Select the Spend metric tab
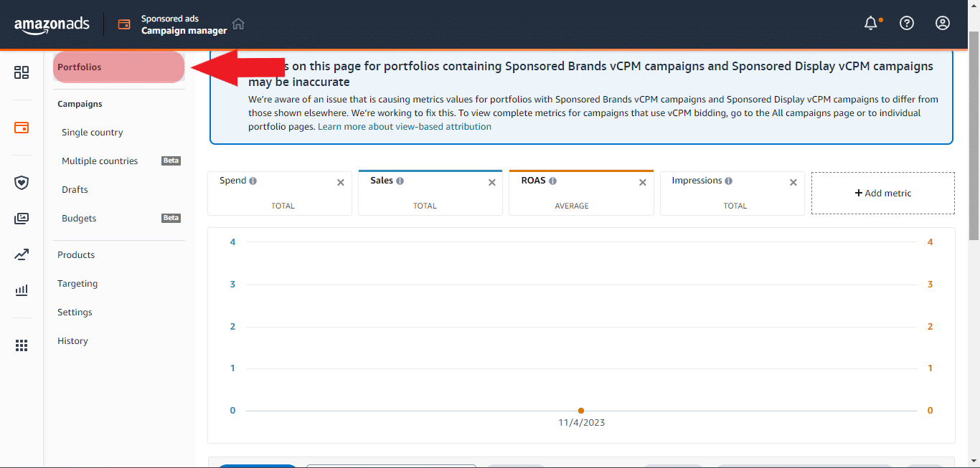The height and width of the screenshot is (468, 980). click(280, 193)
